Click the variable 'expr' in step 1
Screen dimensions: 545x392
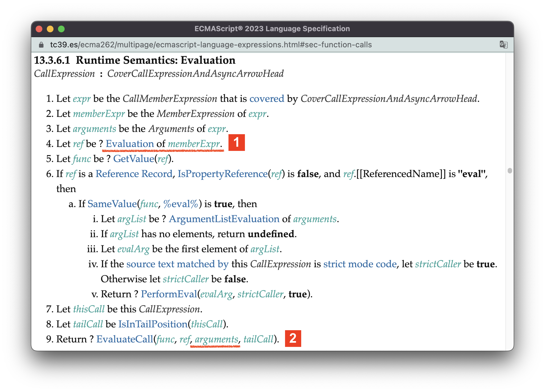[82, 99]
